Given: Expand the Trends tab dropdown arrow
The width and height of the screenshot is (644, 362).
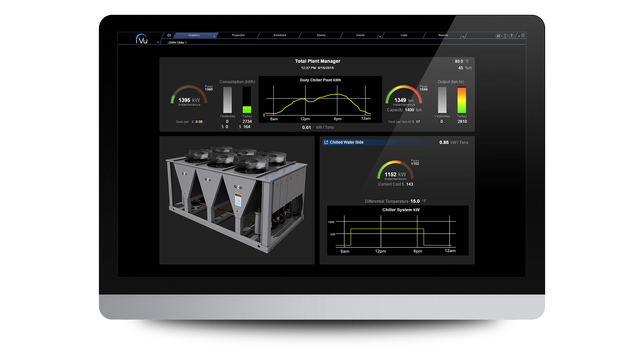Looking at the screenshot, I should coord(380,37).
